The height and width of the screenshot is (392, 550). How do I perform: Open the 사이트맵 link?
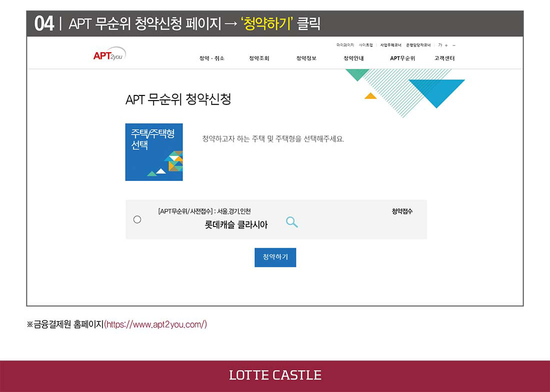tap(365, 45)
